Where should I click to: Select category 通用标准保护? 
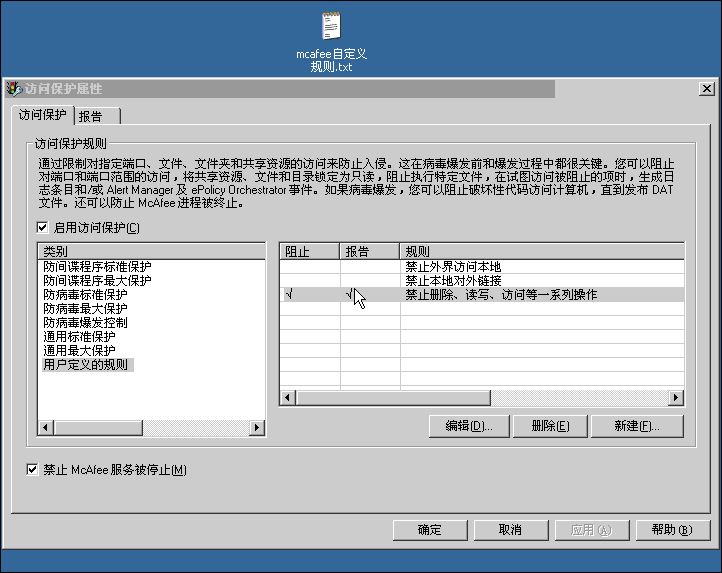(x=79, y=337)
